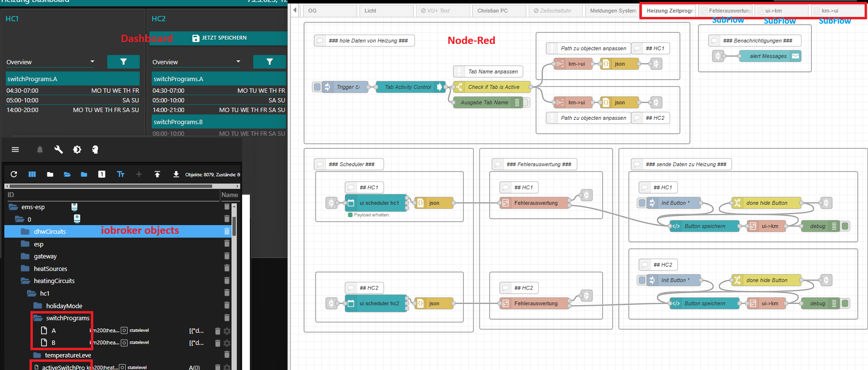Open HC2 Overview dropdown
The width and height of the screenshot is (868, 370).
(197, 62)
